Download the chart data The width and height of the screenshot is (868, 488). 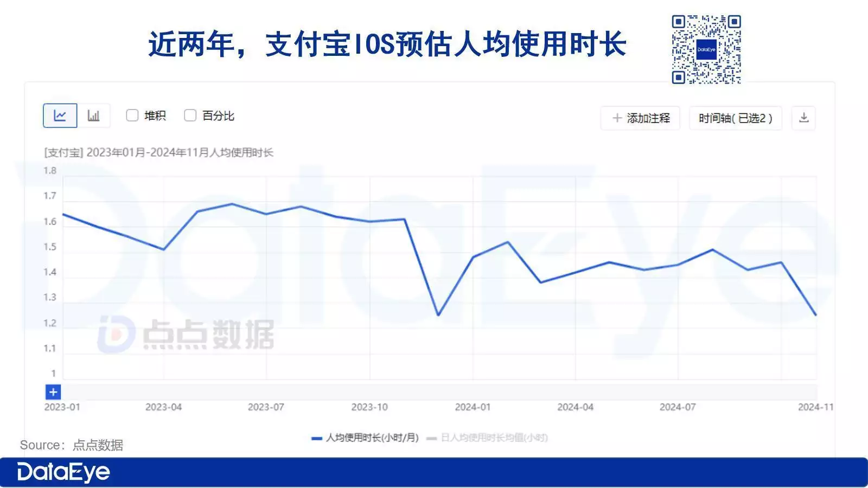[804, 118]
